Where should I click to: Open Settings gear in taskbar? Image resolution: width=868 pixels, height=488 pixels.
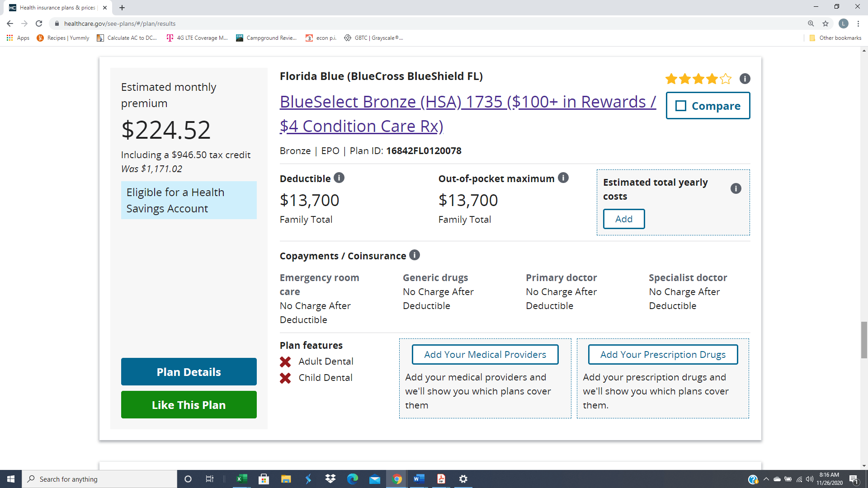pos(463,479)
